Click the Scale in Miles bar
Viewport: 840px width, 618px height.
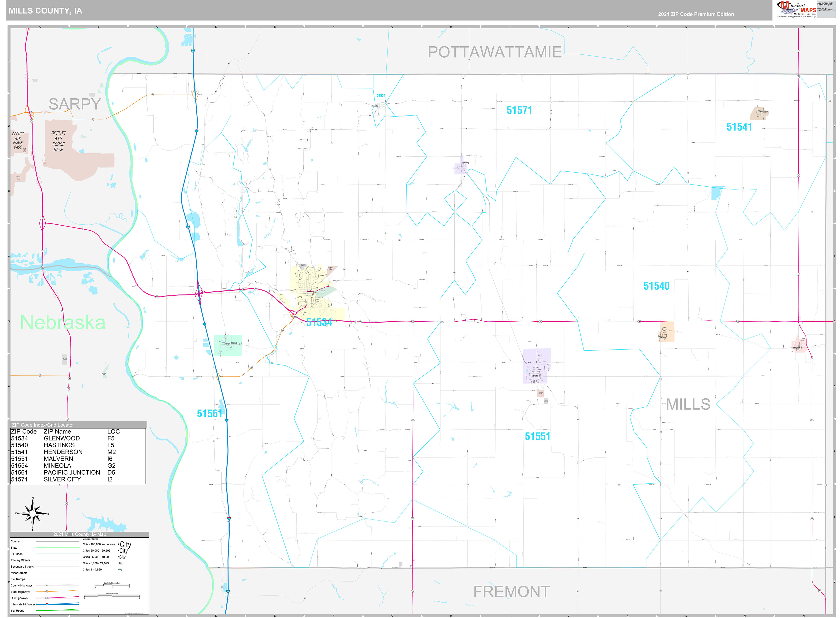pyautogui.click(x=112, y=596)
